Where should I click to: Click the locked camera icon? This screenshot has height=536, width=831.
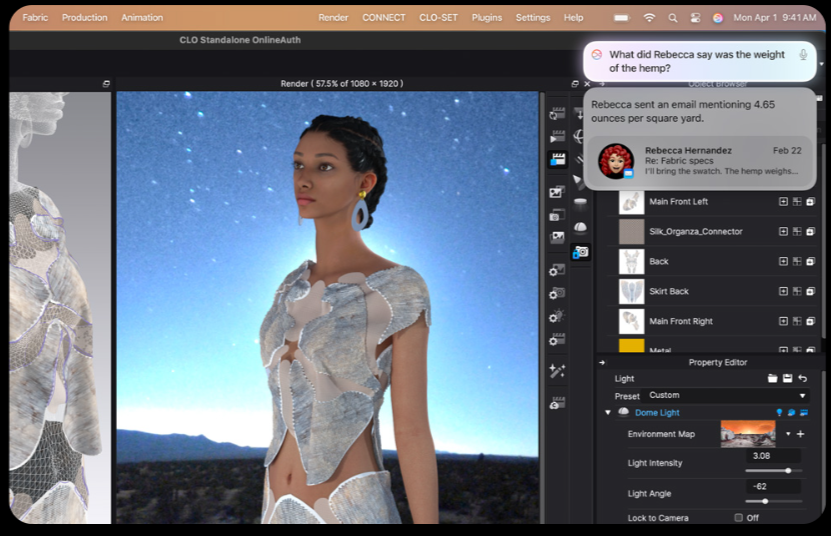[580, 252]
